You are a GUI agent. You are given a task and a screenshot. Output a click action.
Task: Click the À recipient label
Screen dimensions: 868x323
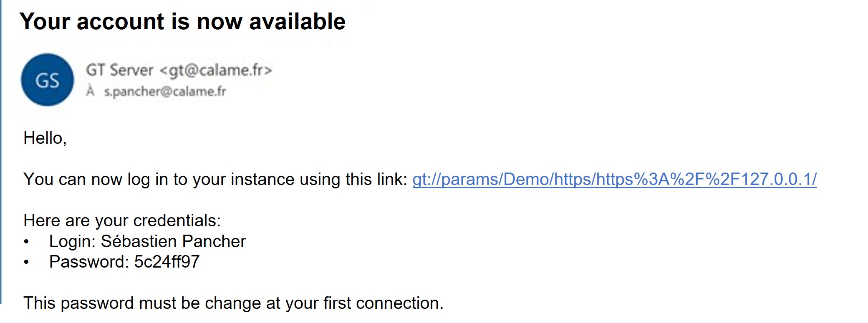tap(90, 90)
